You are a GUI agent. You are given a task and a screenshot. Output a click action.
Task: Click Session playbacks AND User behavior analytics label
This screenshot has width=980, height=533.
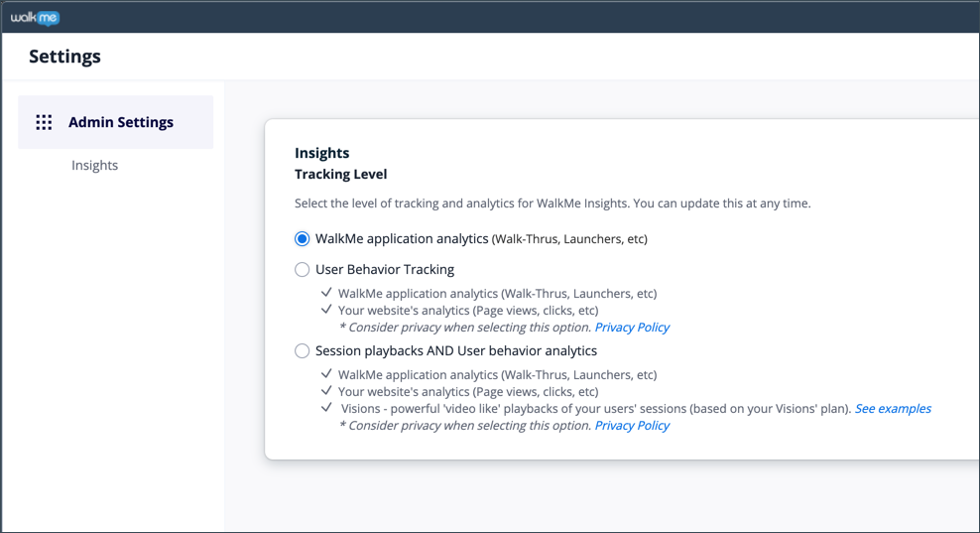pyautogui.click(x=456, y=351)
